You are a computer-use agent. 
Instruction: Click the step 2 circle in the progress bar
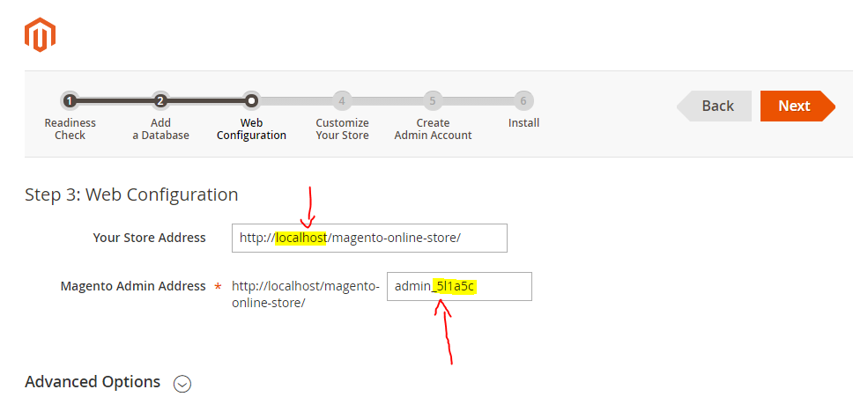[x=160, y=101]
